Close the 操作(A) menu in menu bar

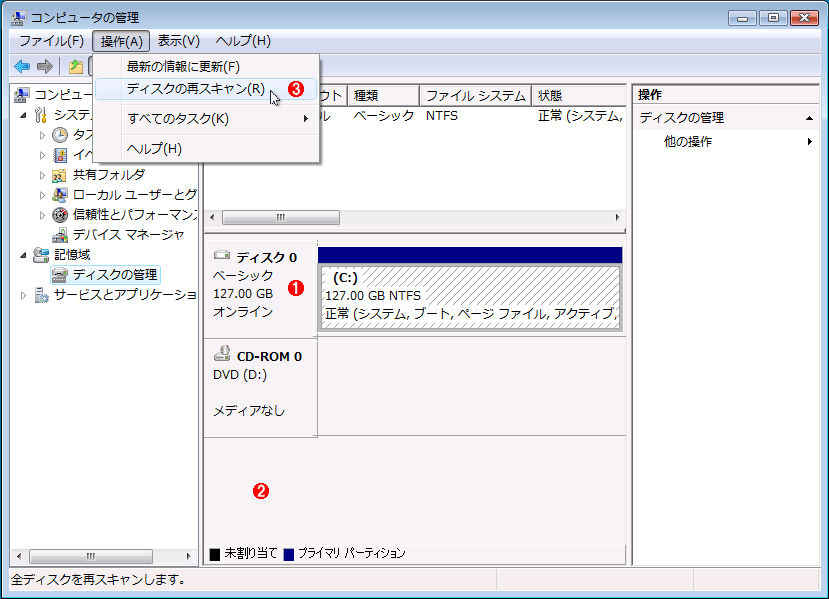pos(121,41)
